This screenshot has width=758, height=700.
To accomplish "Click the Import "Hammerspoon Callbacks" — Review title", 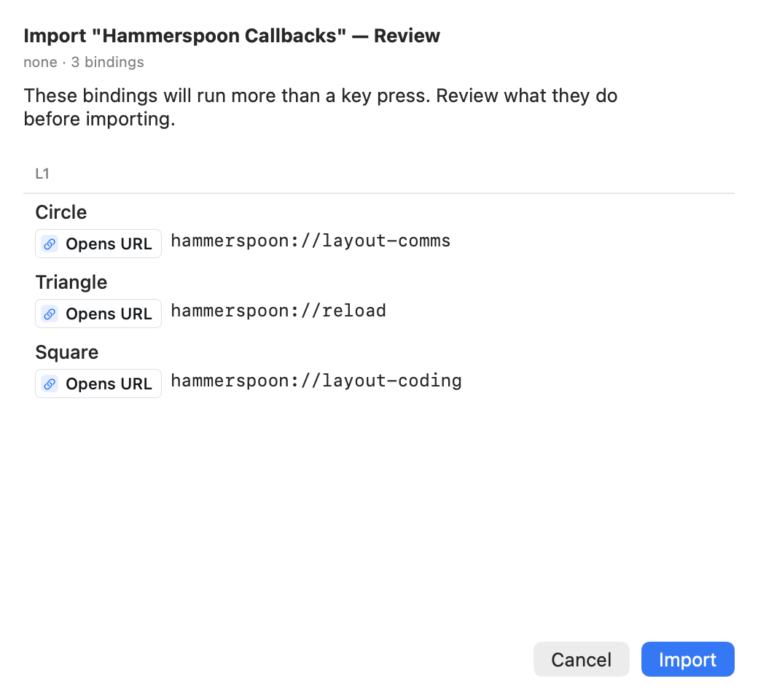I will click(232, 36).
